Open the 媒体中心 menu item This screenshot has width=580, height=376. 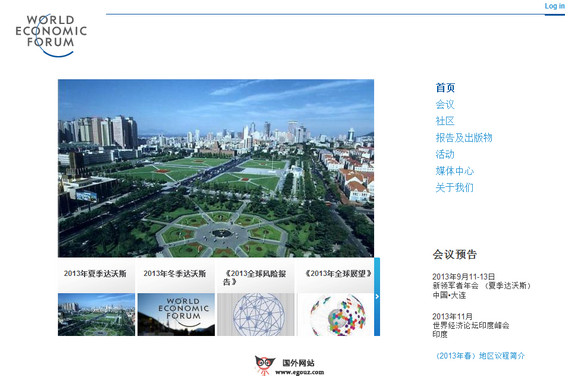[x=454, y=171]
